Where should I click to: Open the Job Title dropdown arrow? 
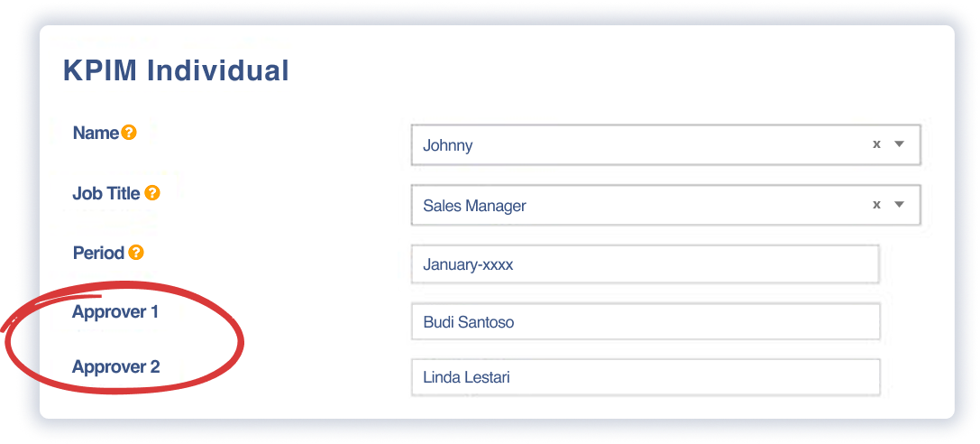point(899,205)
